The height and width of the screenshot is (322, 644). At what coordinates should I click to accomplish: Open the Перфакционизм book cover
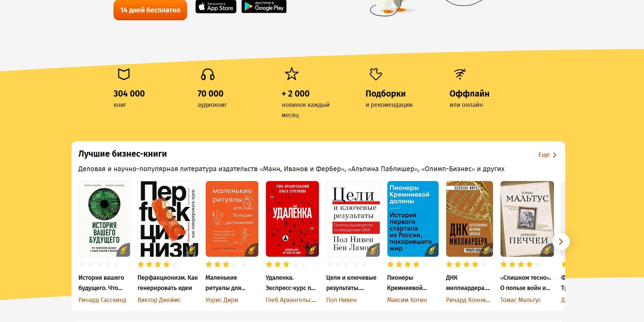click(168, 219)
